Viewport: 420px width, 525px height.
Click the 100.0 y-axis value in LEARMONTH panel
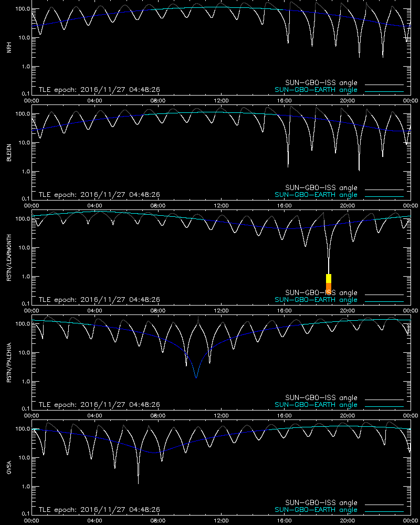click(23, 219)
